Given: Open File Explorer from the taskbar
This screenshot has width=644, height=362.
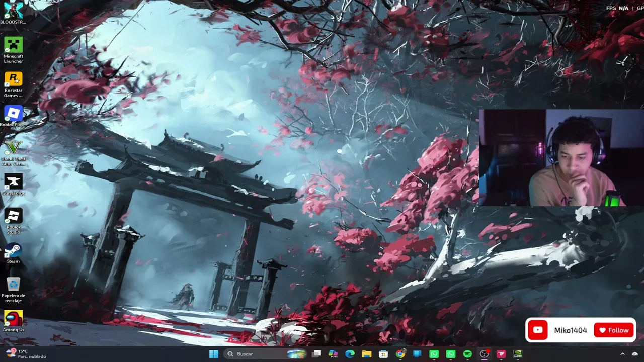Looking at the screenshot, I should coord(366,354).
